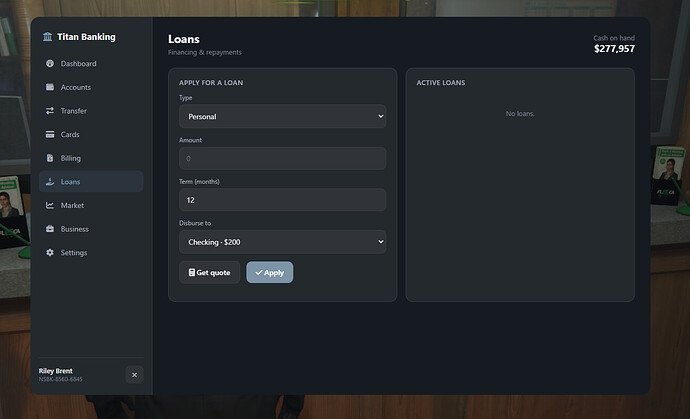This screenshot has height=419, width=690.
Task: Open the loan Type dropdown
Action: coord(283,116)
